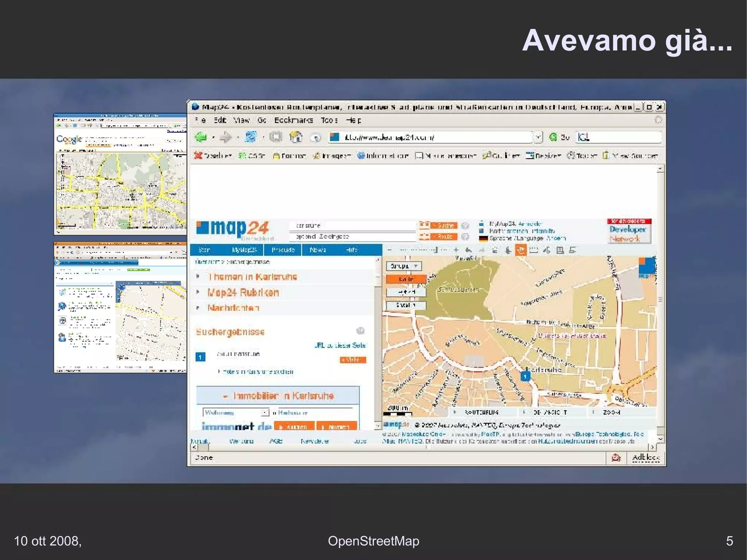Click the help icon beside Suchergebnisse
The height and width of the screenshot is (560, 747).
(360, 331)
